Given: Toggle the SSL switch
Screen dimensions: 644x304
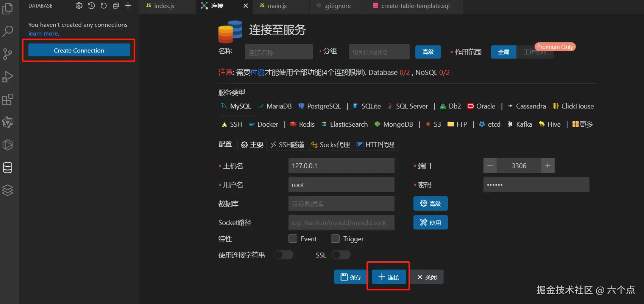Looking at the screenshot, I should 341,255.
